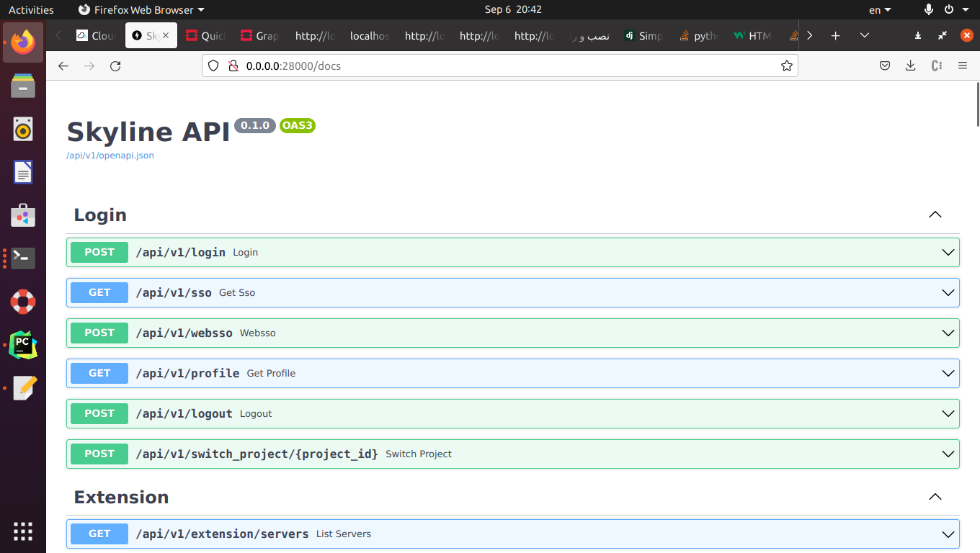Open Terminal from the Ubuntu dock
This screenshot has height=553, width=980.
point(23,258)
